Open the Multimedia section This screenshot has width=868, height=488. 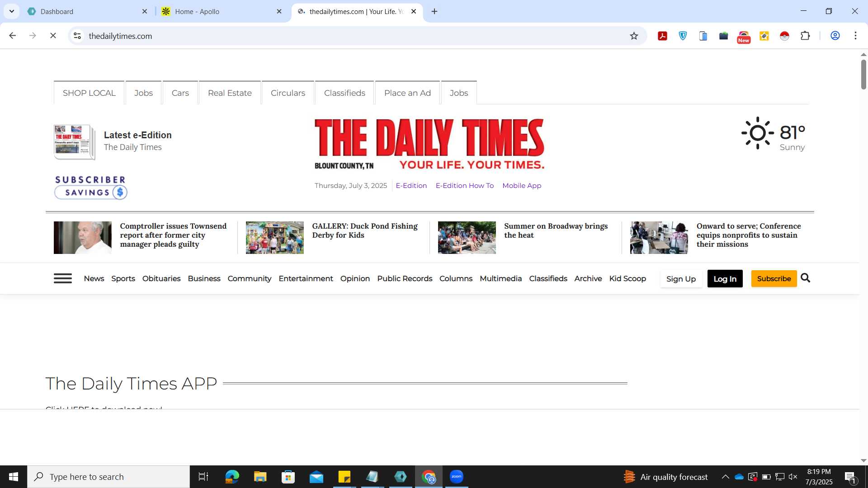point(500,279)
